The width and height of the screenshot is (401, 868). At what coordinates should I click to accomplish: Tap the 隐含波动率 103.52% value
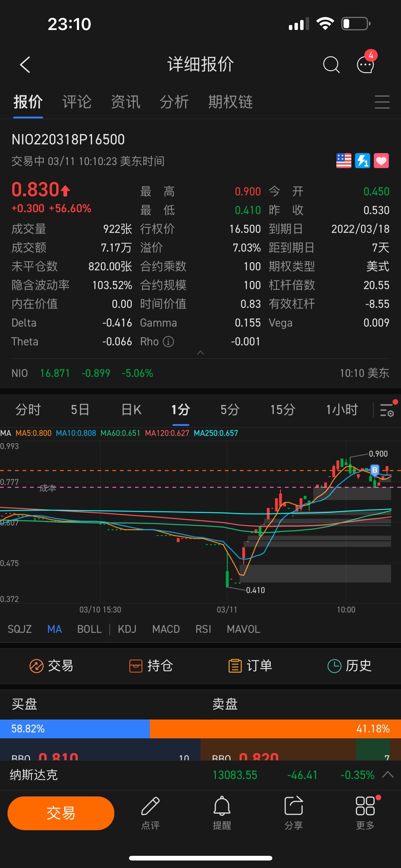(x=112, y=285)
